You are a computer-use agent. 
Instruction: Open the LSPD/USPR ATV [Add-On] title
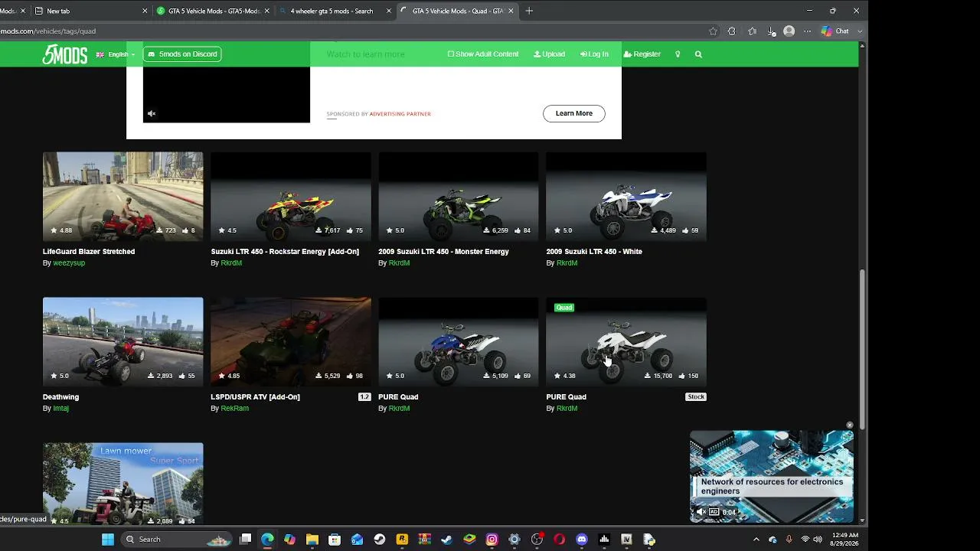click(255, 397)
